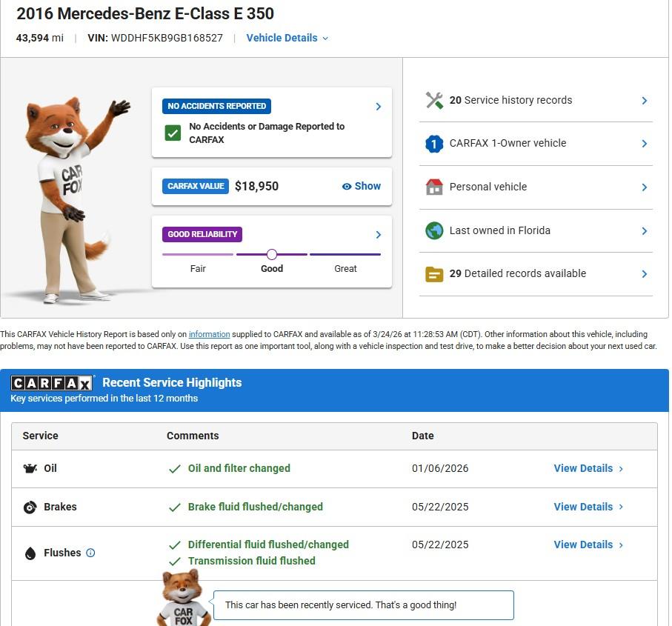Click the wrench service history icon
The height and width of the screenshot is (626, 672).
point(434,101)
